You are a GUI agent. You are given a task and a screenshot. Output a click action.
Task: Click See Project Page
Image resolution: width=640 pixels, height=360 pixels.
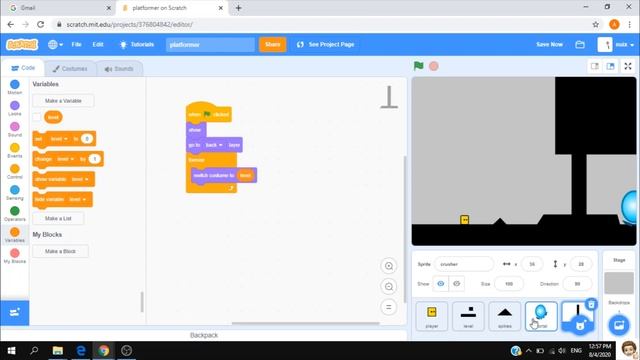click(326, 44)
